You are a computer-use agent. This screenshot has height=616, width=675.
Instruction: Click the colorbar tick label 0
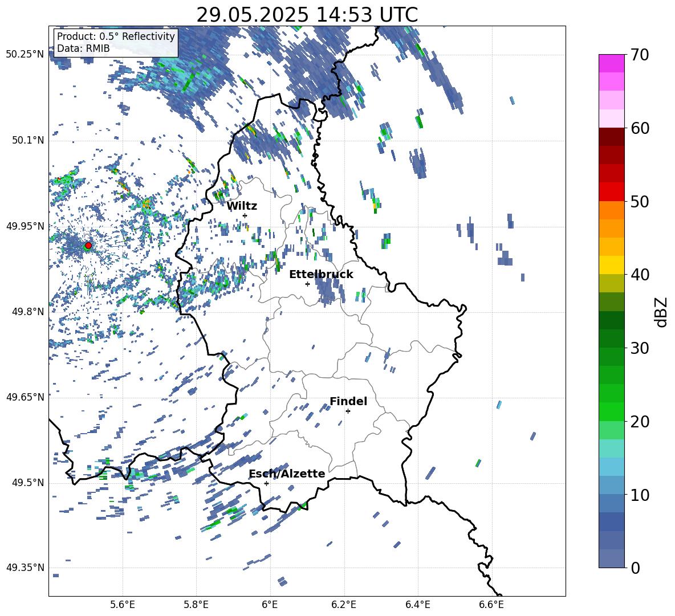pyautogui.click(x=635, y=568)
